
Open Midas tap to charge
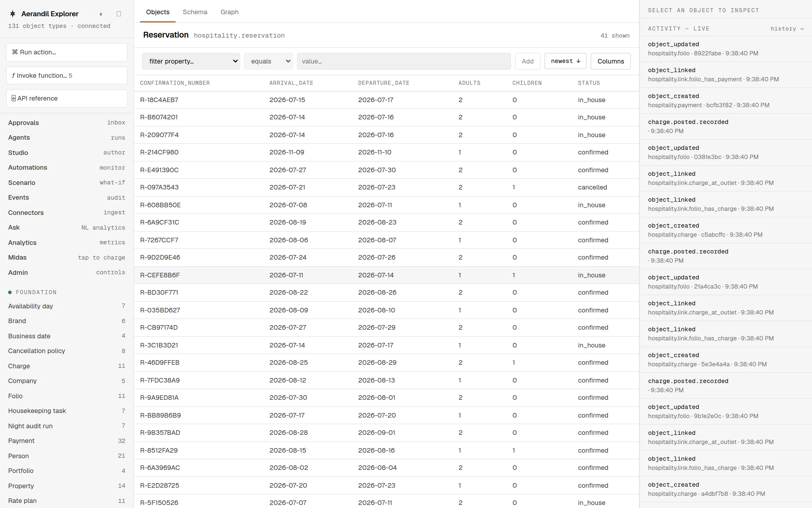66,257
